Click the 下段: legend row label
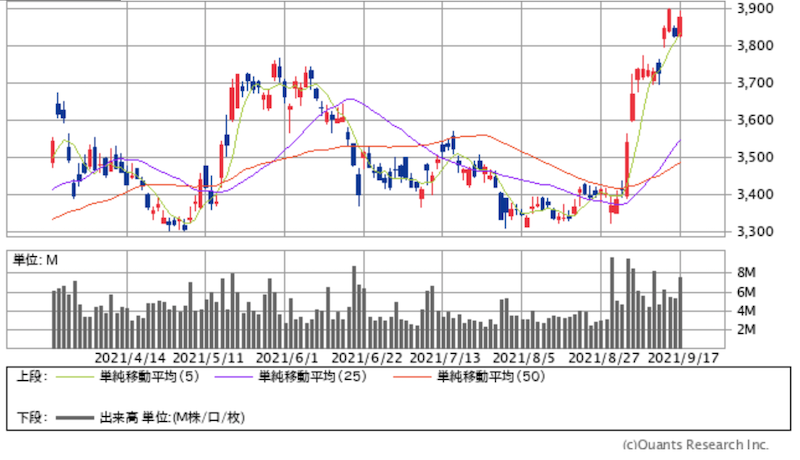The height and width of the screenshot is (460, 800). click(x=32, y=418)
